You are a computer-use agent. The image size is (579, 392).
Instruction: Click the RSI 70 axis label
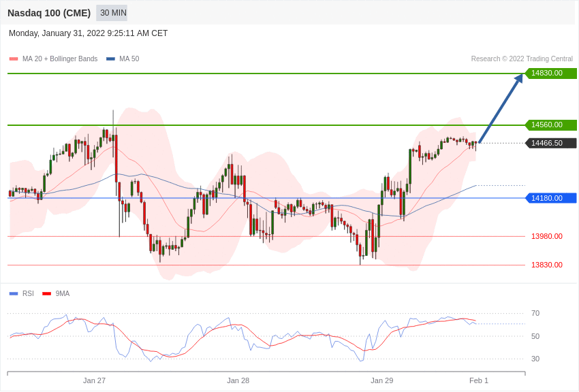pos(535,314)
